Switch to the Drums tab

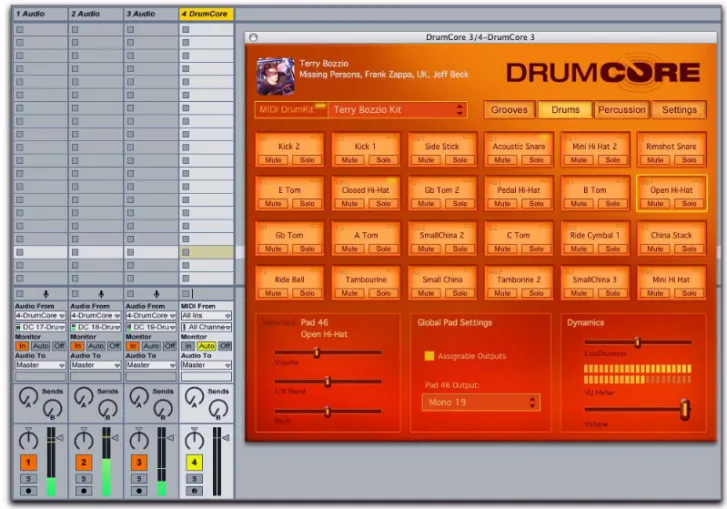coord(565,110)
